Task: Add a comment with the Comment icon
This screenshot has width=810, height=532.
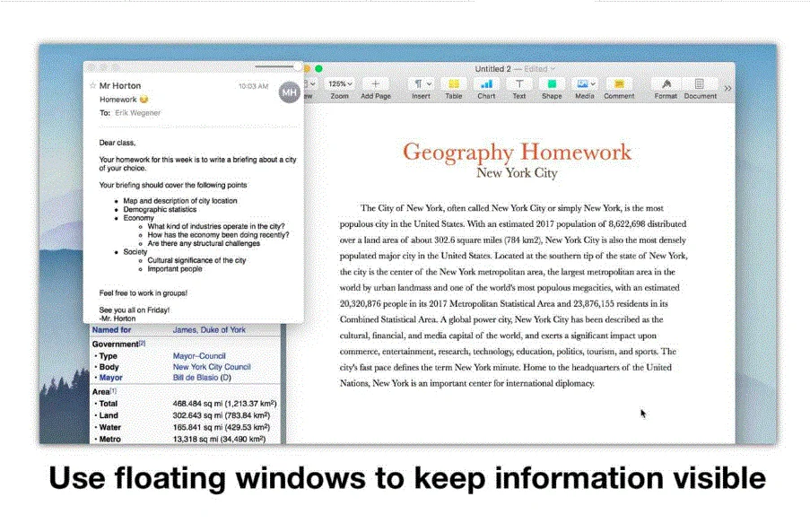Action: coord(619,83)
